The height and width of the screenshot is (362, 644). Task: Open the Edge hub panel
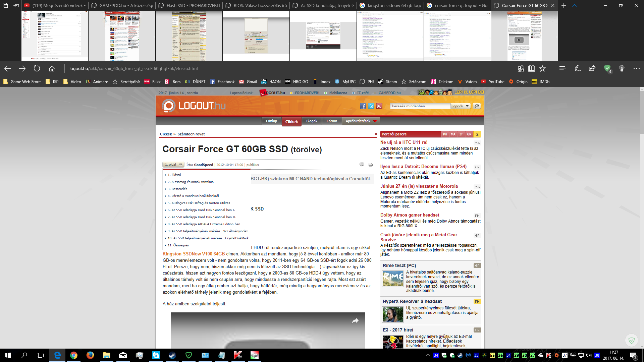(x=562, y=68)
